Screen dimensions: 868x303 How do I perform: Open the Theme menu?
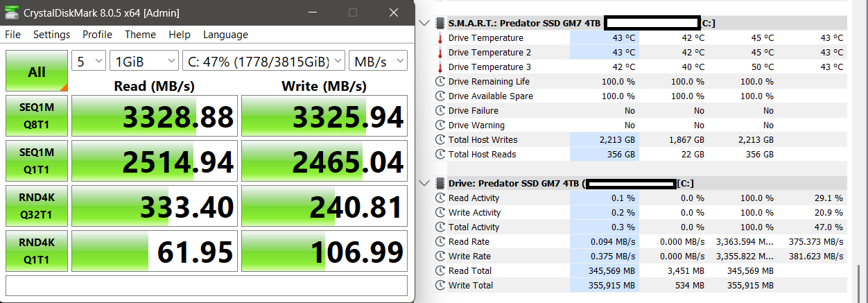click(140, 35)
